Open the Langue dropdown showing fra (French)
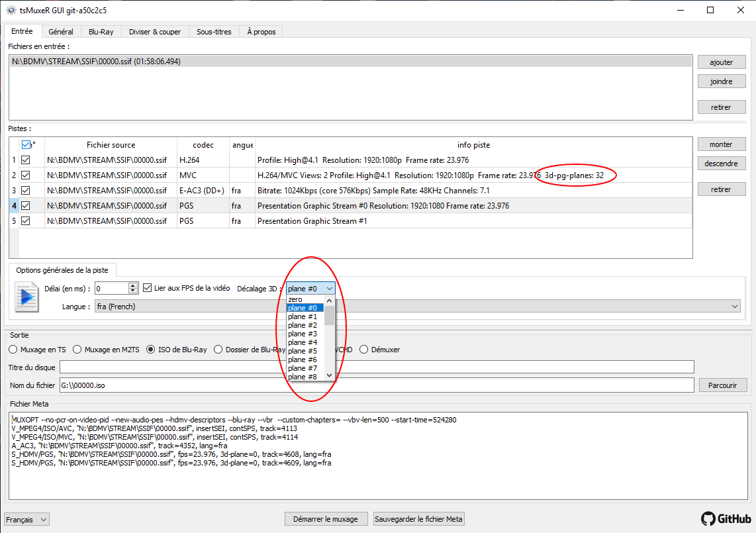The image size is (756, 533). pos(418,307)
